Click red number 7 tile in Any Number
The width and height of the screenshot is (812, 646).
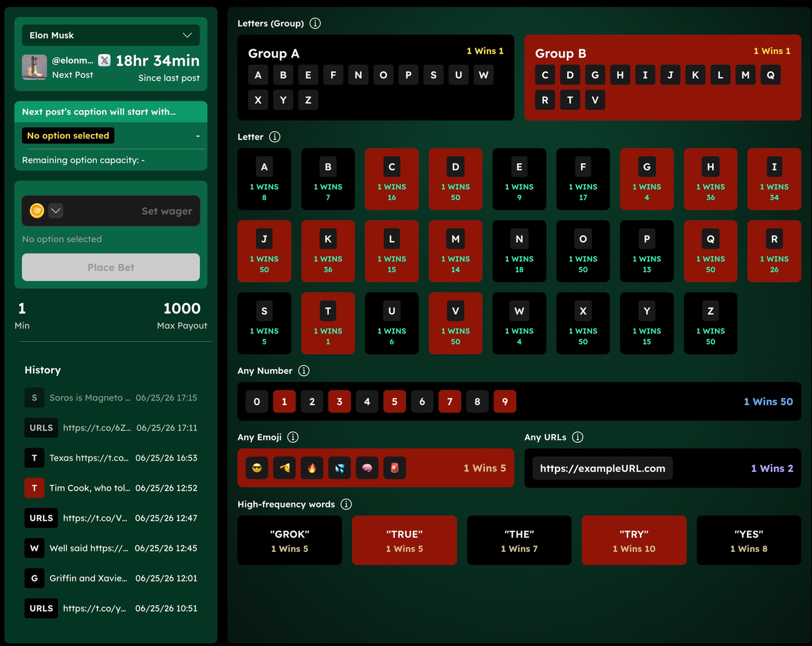(x=449, y=402)
